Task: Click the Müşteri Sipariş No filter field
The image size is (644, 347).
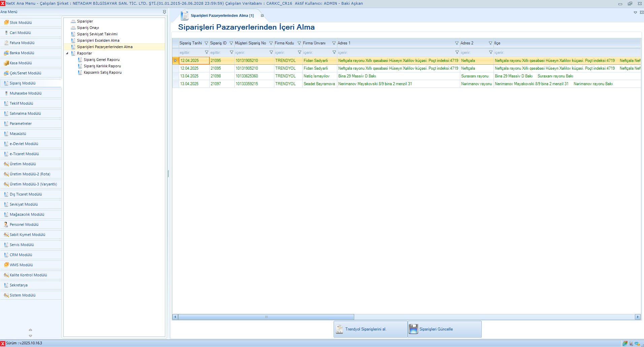Action: click(251, 53)
